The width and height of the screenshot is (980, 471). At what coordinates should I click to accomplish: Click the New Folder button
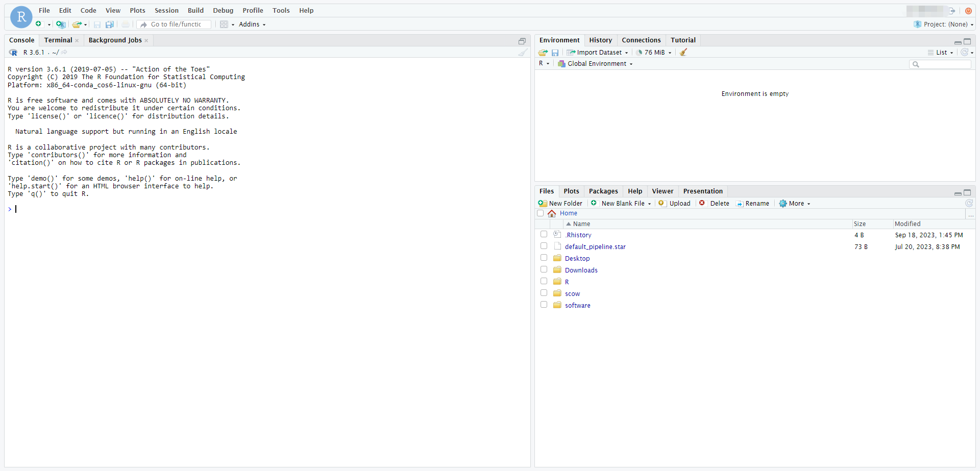point(560,203)
